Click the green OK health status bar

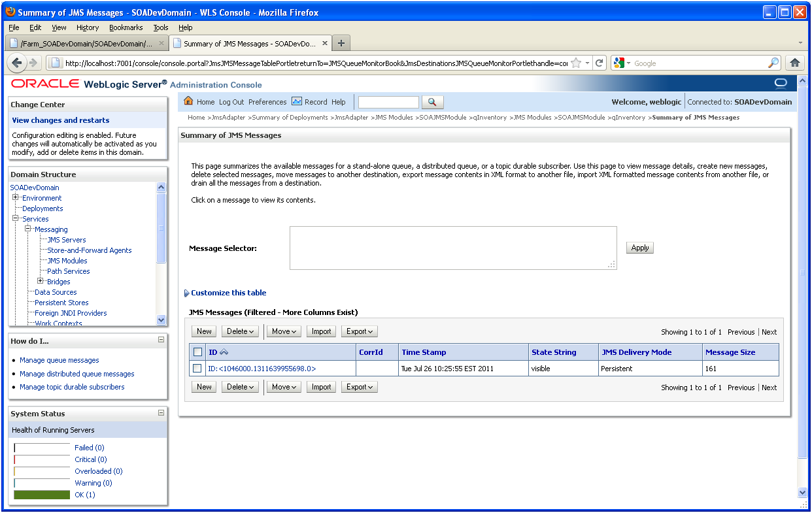click(x=42, y=494)
